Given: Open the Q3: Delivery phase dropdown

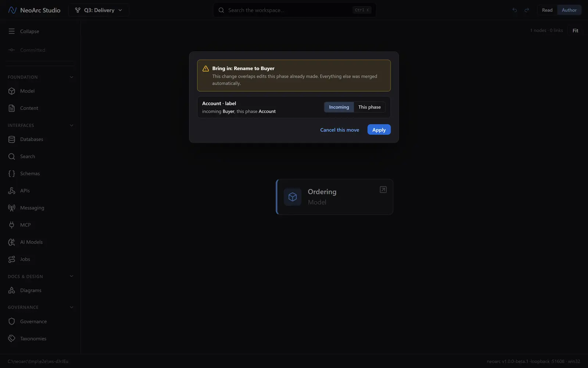Looking at the screenshot, I should point(98,10).
